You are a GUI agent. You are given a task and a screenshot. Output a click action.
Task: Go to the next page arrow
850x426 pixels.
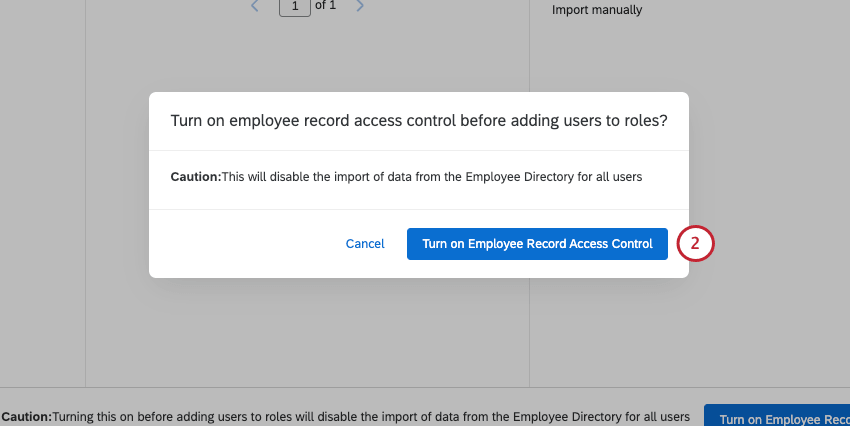tap(360, 6)
